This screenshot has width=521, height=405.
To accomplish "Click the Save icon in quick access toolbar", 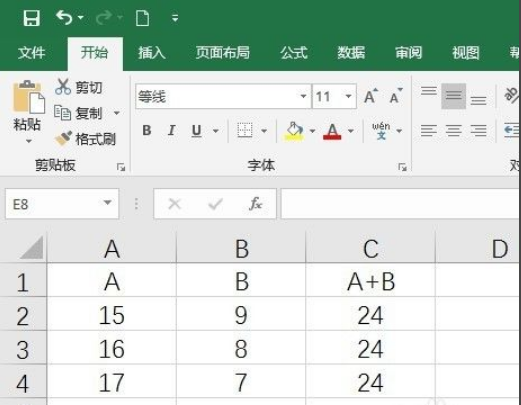I will 32,18.
